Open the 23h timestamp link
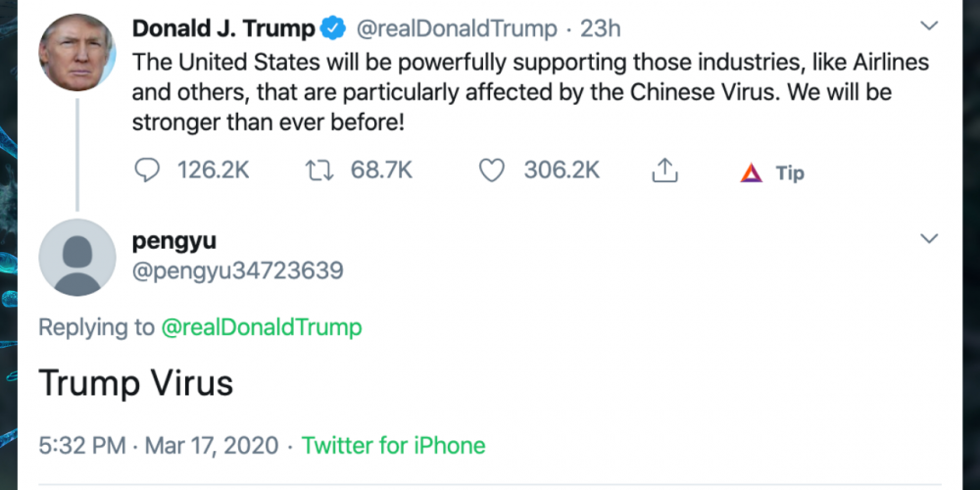 (601, 29)
